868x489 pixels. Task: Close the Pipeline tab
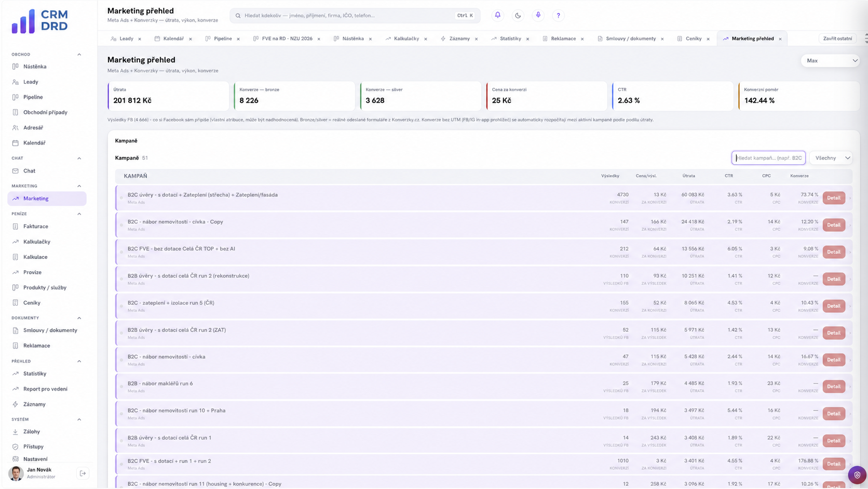pos(238,39)
